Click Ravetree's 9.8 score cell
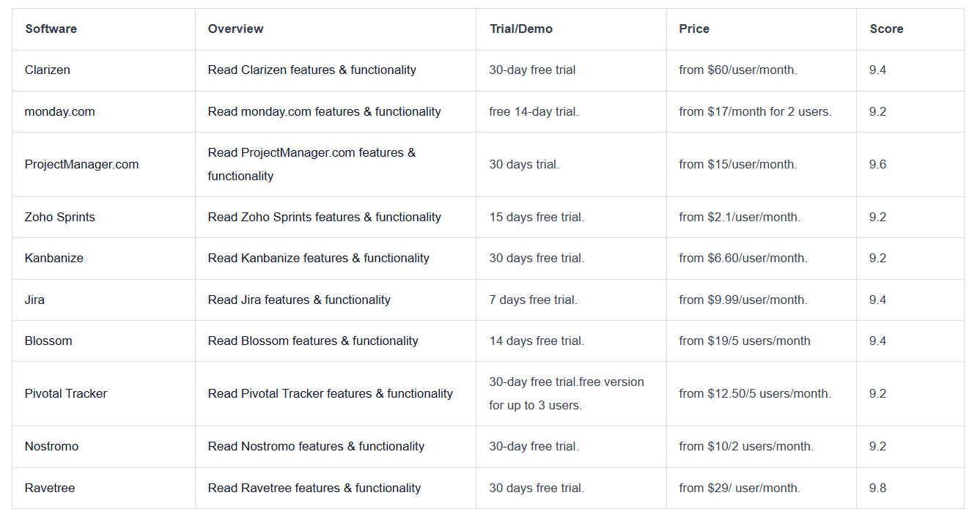 coord(910,489)
